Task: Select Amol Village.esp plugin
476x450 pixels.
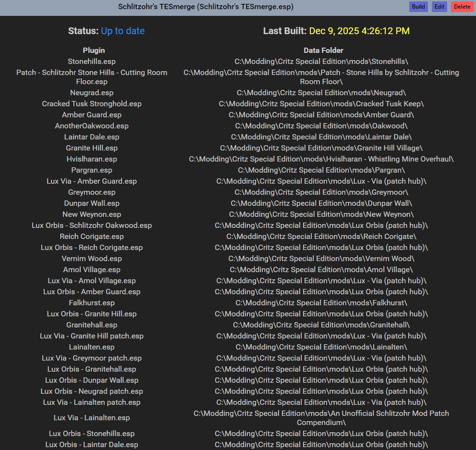Action: 92,270
